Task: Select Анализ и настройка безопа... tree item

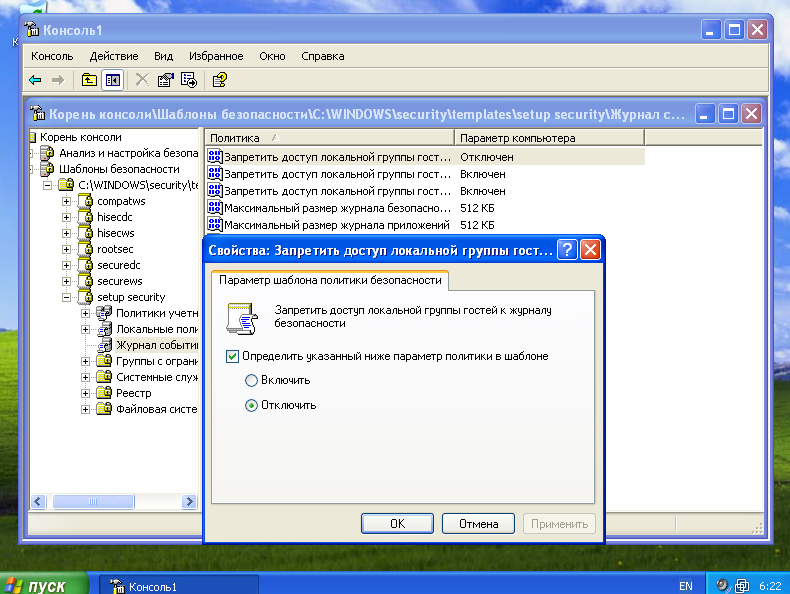Action: (x=128, y=153)
